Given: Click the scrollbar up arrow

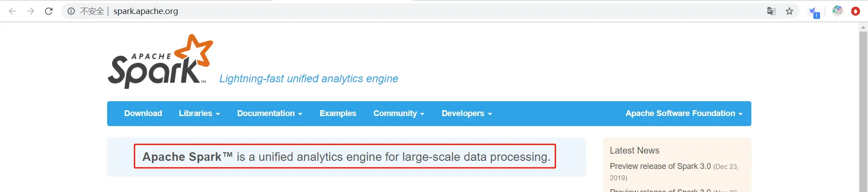Looking at the screenshot, I should point(863,28).
